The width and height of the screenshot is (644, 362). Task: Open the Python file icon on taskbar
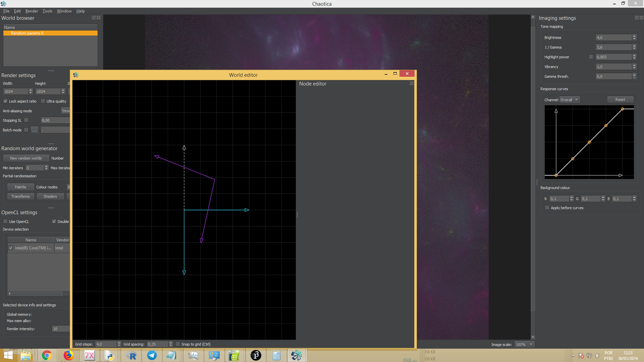point(109,355)
